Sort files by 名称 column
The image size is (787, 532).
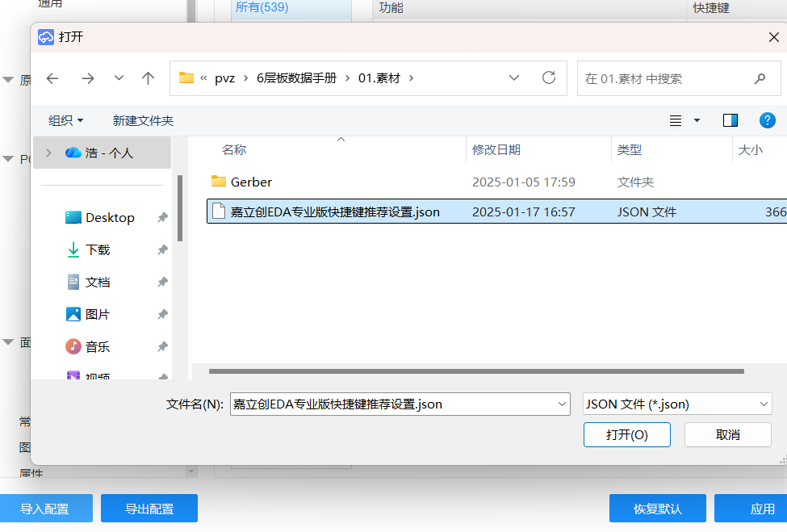234,149
